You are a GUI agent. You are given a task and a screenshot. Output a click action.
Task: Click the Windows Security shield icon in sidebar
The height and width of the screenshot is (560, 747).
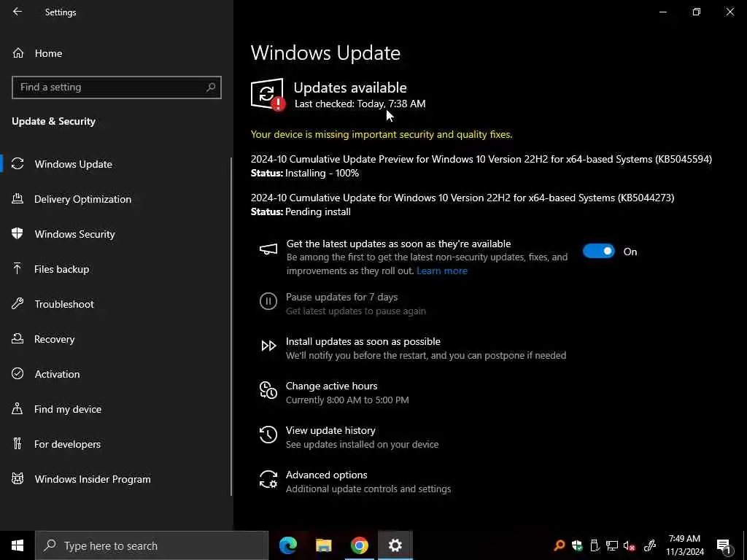tap(18, 234)
